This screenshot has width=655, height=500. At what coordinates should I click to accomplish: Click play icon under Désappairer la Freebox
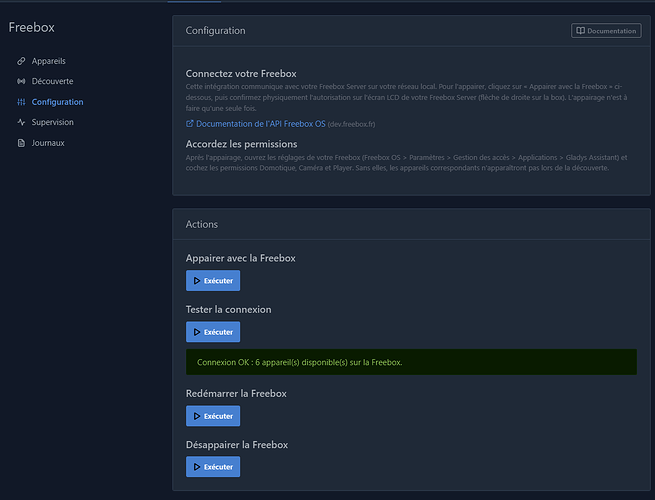[x=197, y=467]
